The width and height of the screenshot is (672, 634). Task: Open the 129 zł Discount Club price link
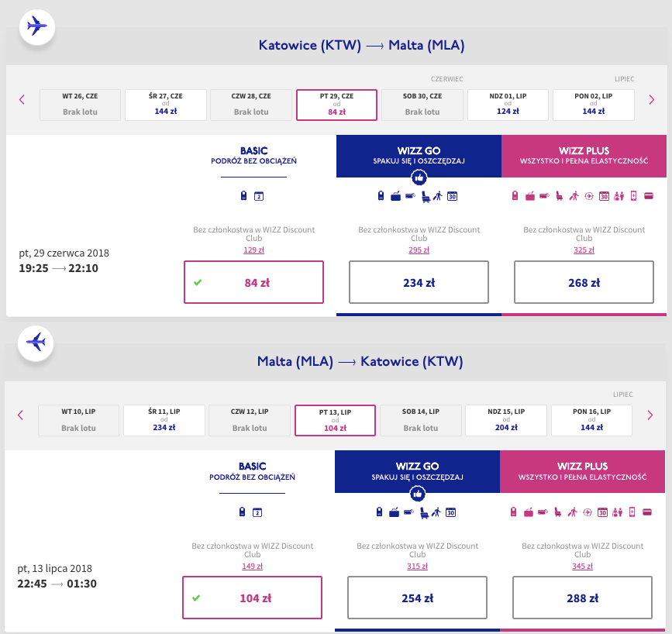(x=253, y=250)
